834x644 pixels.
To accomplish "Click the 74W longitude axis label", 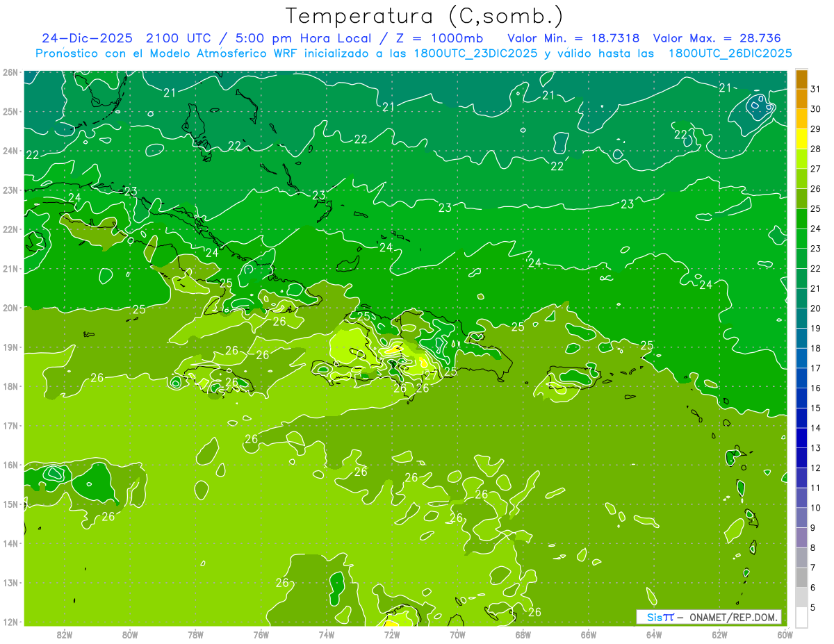I will pos(326,634).
